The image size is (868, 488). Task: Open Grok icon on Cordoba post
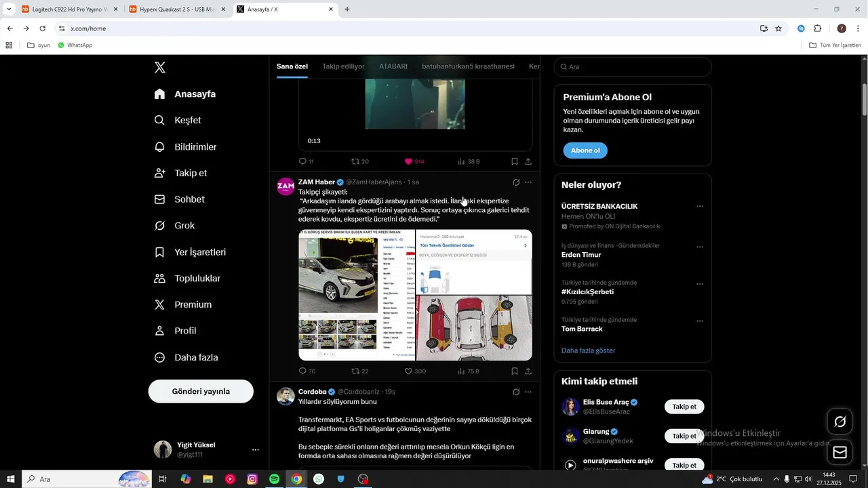coord(516,392)
